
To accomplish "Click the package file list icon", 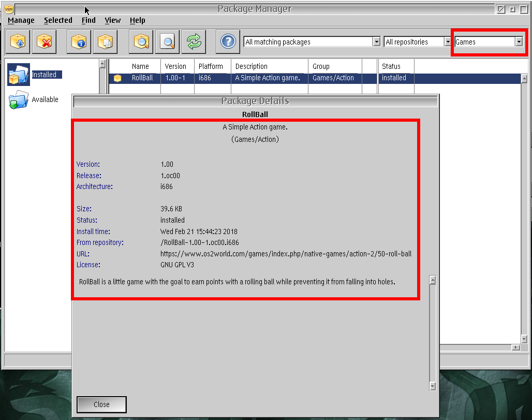I will (x=105, y=42).
